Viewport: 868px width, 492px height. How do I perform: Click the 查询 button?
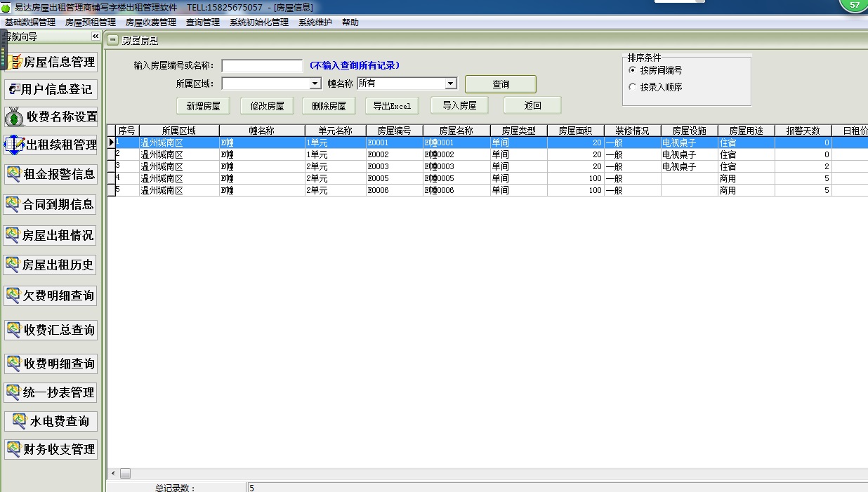tap(500, 84)
